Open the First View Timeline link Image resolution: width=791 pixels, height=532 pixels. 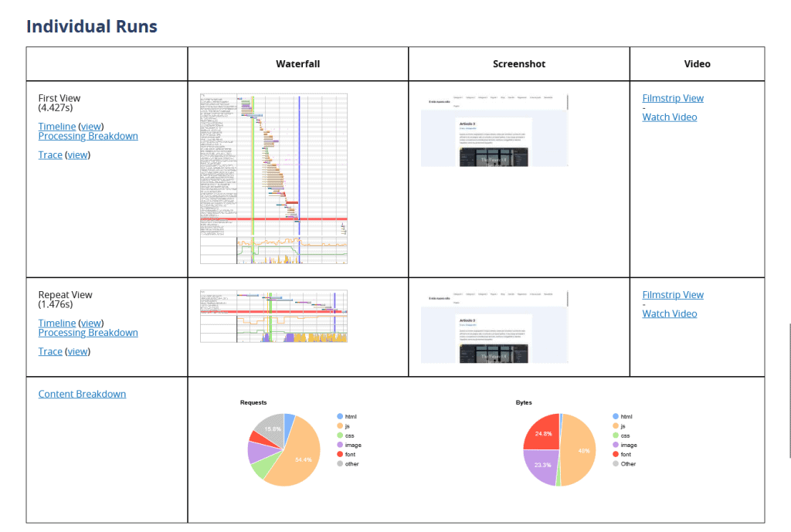pyautogui.click(x=57, y=127)
